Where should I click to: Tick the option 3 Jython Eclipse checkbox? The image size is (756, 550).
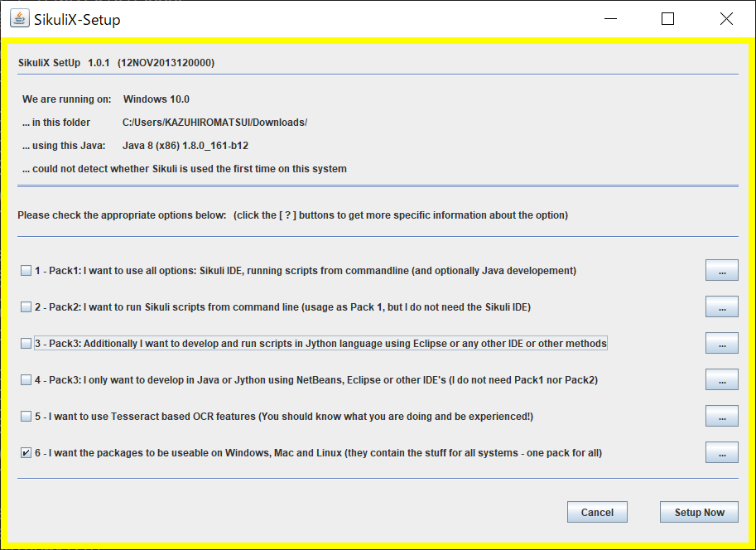pos(26,344)
